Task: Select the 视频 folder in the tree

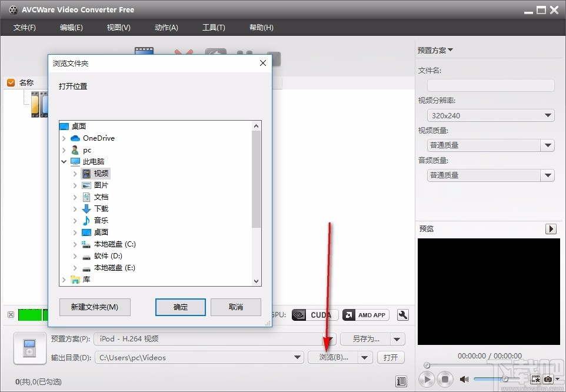Action: pos(101,173)
